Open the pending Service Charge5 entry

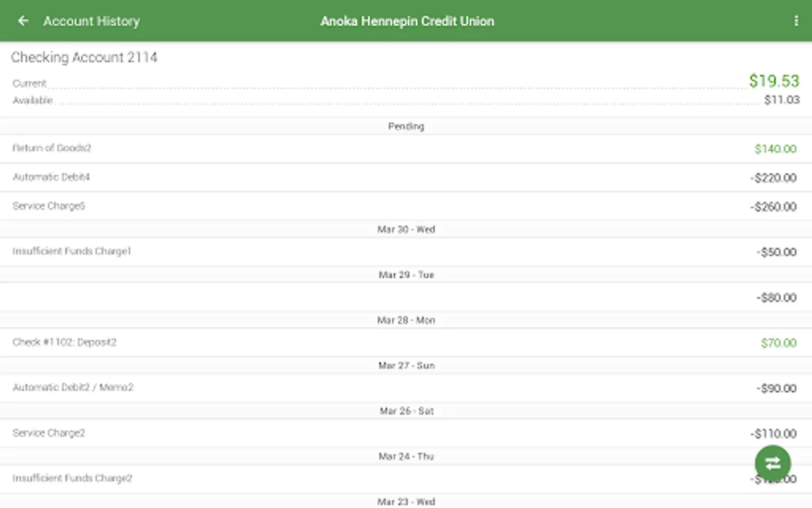point(49,206)
